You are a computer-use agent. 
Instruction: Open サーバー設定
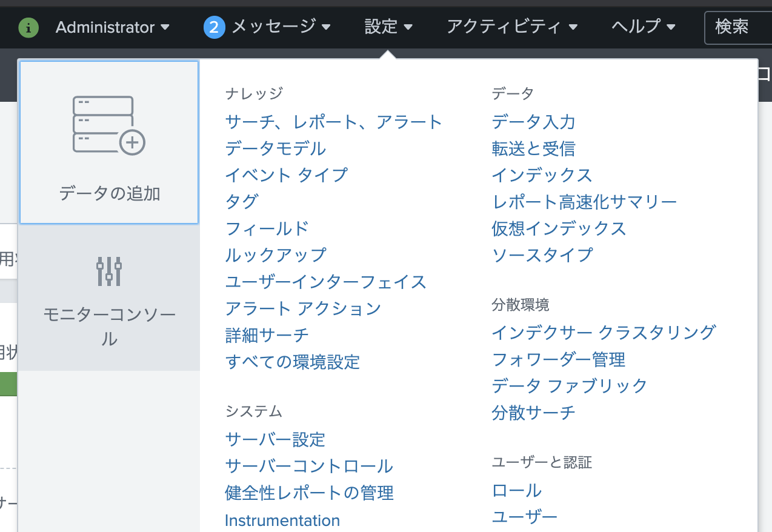pos(276,439)
